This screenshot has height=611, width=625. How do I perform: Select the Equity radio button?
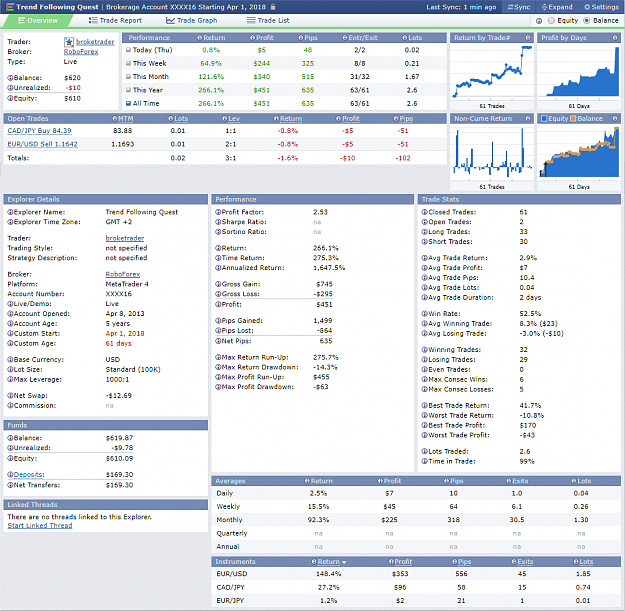coord(551,21)
